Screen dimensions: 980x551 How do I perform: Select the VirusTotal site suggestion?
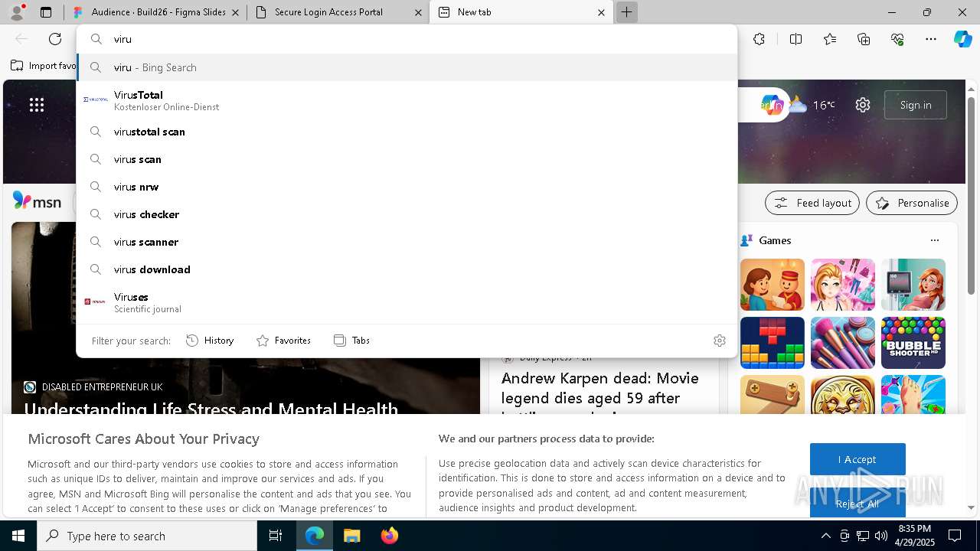[407, 100]
